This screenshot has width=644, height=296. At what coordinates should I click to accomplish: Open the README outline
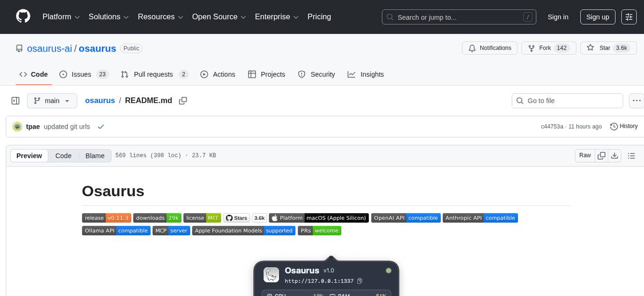[x=632, y=155]
